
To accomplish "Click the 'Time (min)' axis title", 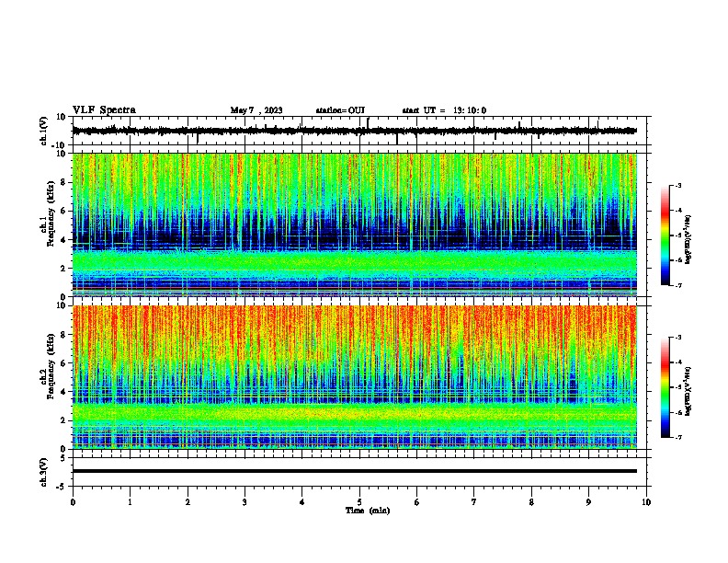I will click(x=368, y=511).
